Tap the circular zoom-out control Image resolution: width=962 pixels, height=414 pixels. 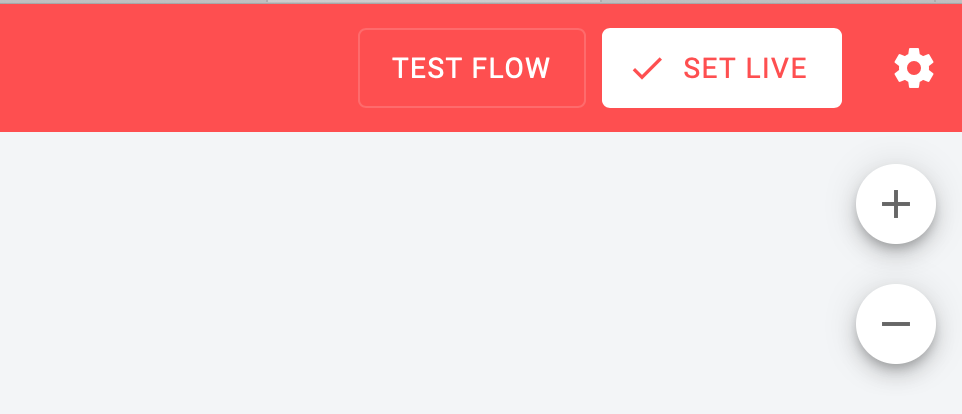(895, 324)
